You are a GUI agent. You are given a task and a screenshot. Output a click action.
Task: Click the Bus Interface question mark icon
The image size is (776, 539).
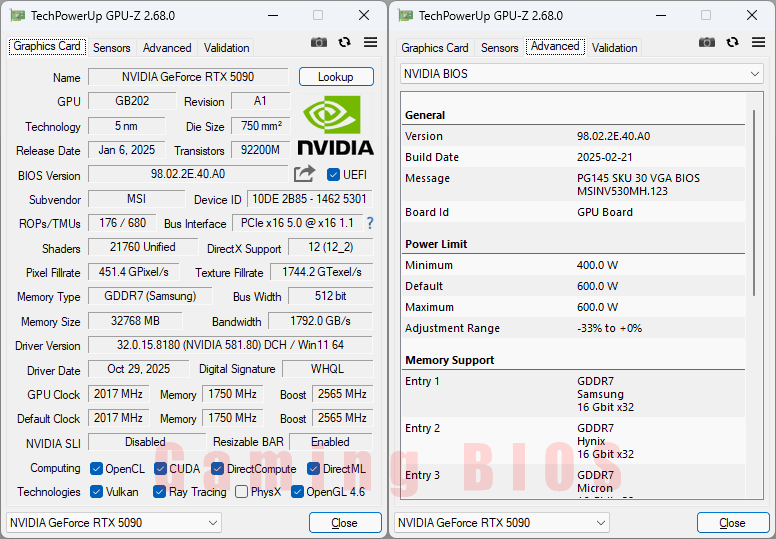coord(370,223)
